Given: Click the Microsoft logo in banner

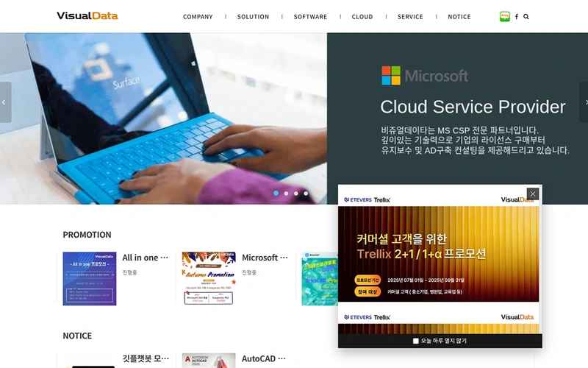Looking at the screenshot, I should tap(425, 76).
